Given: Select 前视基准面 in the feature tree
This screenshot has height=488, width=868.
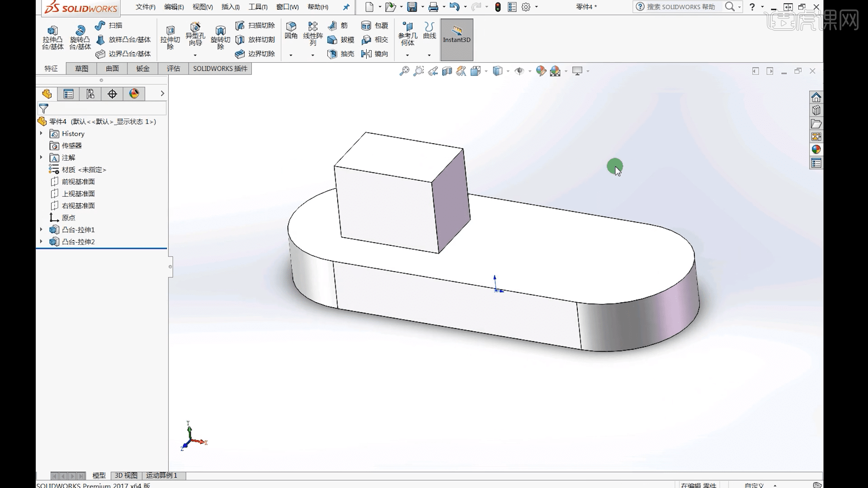Looking at the screenshot, I should [78, 182].
